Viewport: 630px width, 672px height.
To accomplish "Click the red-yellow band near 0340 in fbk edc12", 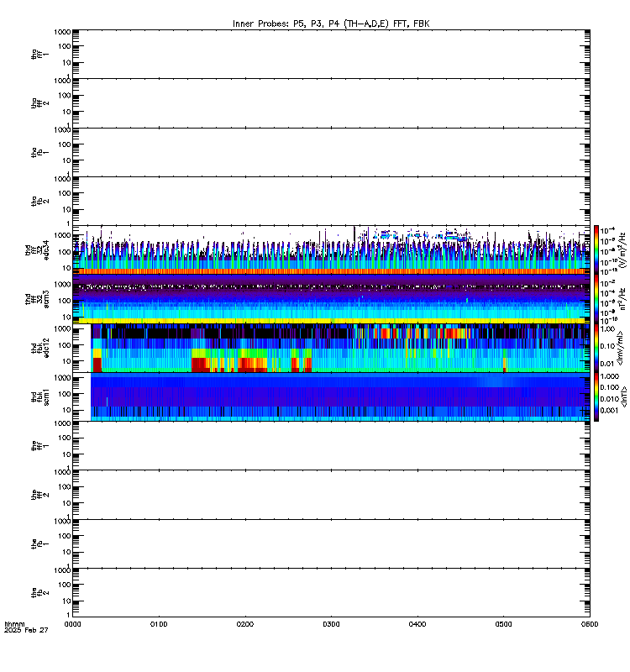I will tap(386, 333).
